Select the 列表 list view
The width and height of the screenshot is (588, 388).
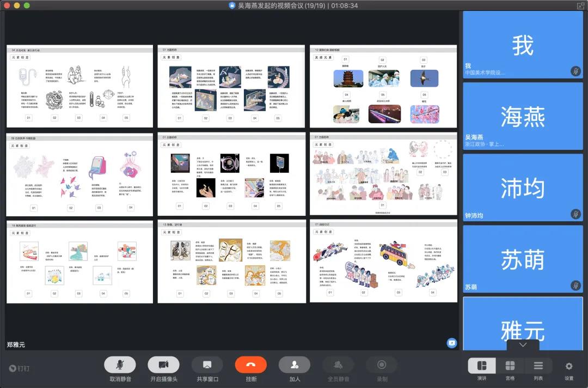click(x=538, y=366)
